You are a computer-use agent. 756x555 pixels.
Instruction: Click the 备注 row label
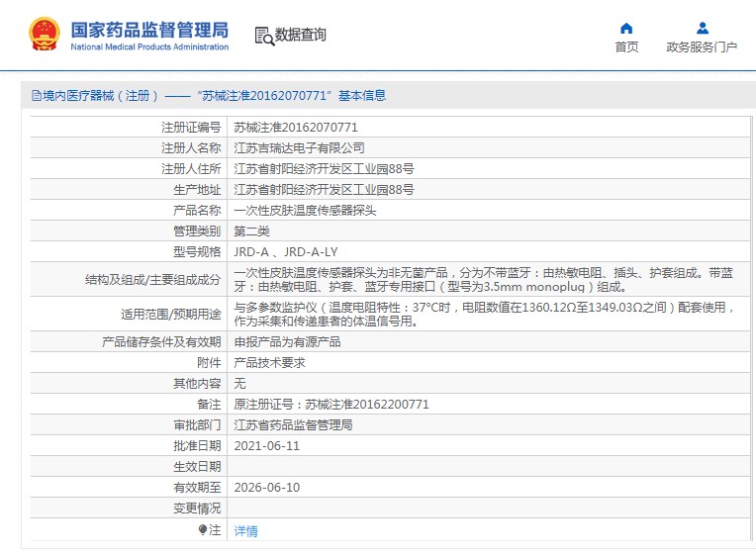[x=209, y=404]
